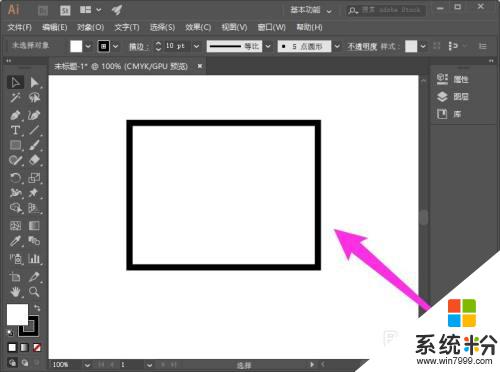Screen dimensions: 500x372
Task: Open the 文件(F) menu
Action: pos(20,27)
